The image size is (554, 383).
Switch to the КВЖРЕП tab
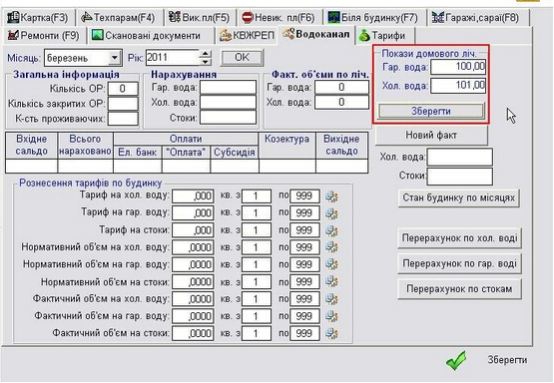(247, 35)
